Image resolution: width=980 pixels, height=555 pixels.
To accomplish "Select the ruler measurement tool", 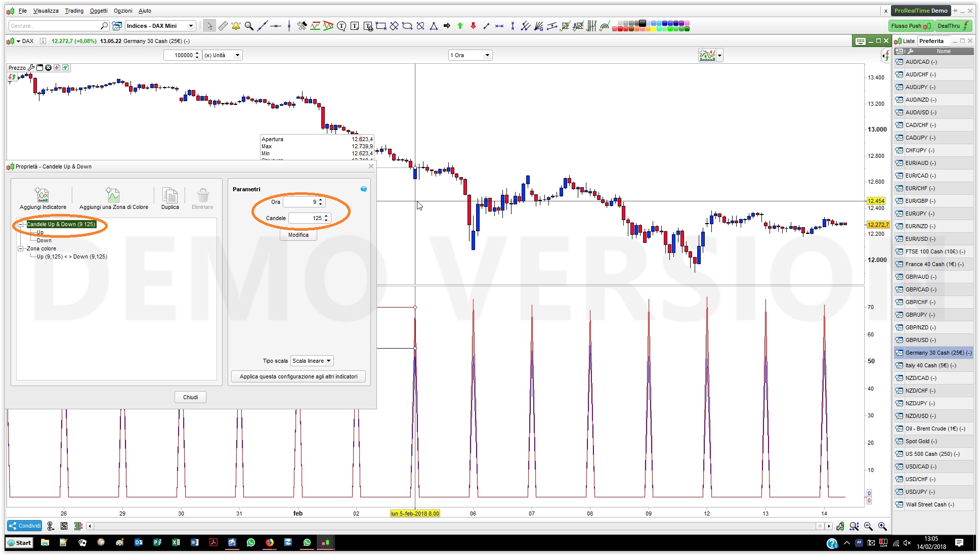I will (223, 26).
